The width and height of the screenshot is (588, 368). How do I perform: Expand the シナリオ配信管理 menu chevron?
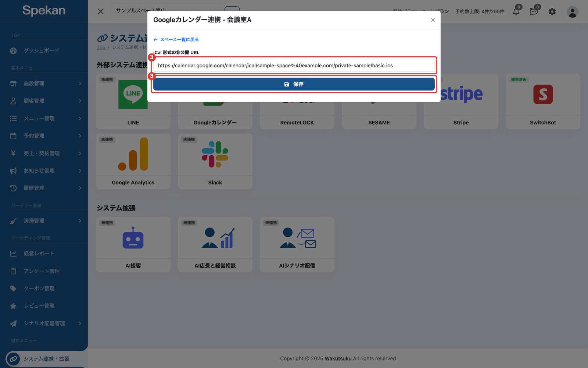[80, 323]
